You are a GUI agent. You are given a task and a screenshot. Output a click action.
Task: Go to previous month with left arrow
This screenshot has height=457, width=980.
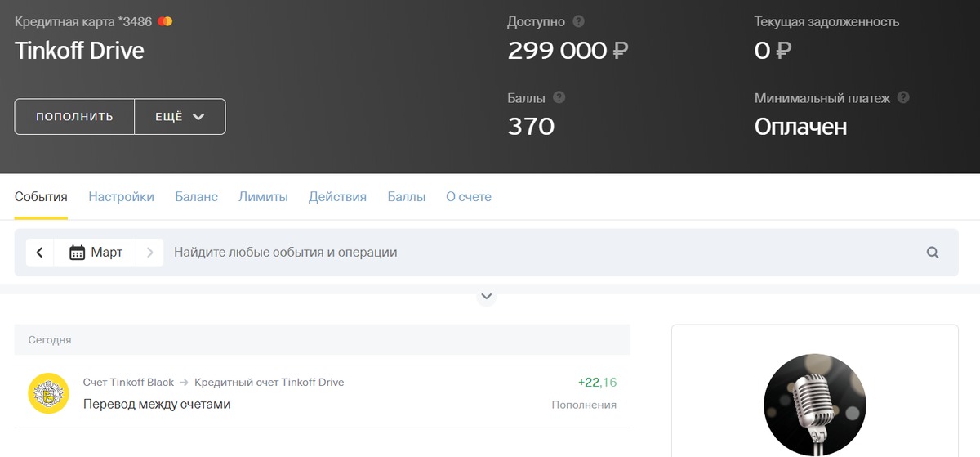[40, 253]
